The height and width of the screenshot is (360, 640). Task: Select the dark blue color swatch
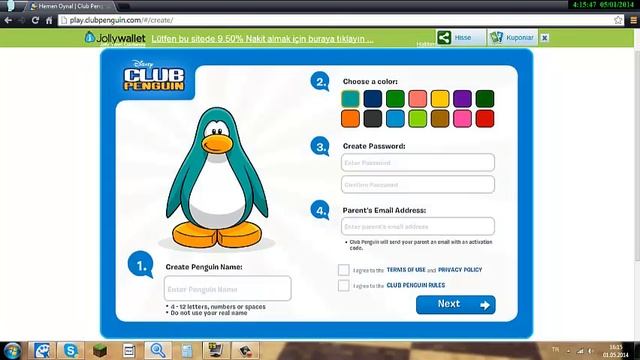coord(373,99)
